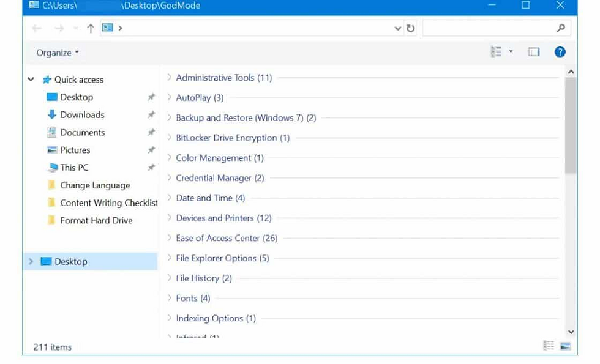
Task: Expand the address bar breadcrumb chevron
Action: (120, 28)
